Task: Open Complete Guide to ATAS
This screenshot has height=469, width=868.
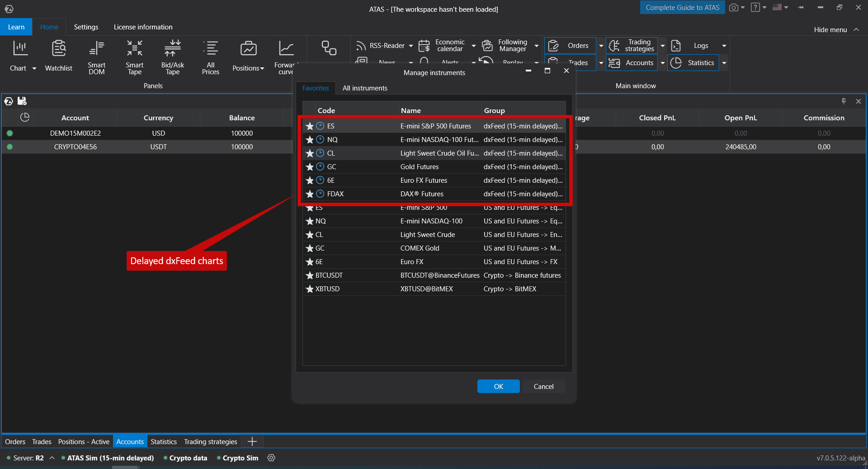Action: (x=682, y=7)
